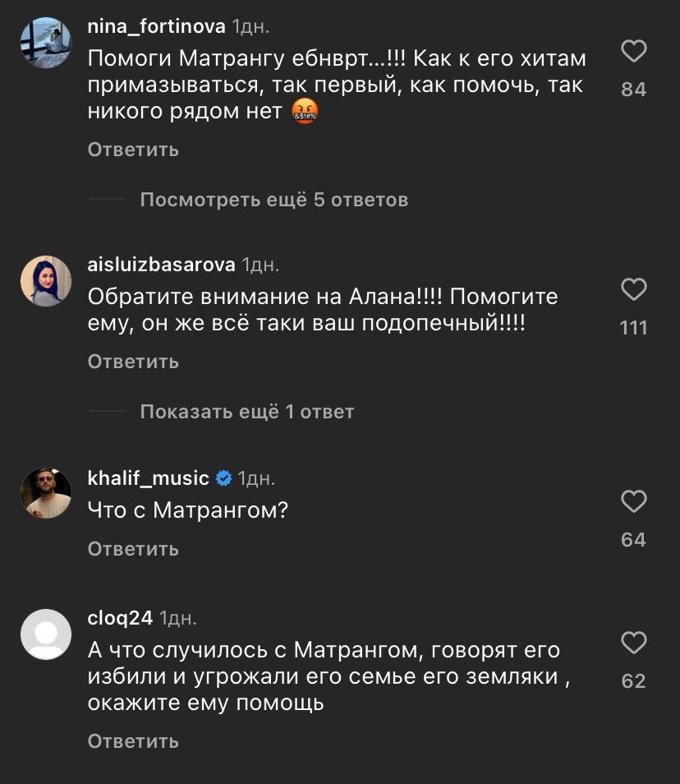Click Ответить below nina_fortinova's comment
The width and height of the screenshot is (680, 784).
pos(132,149)
